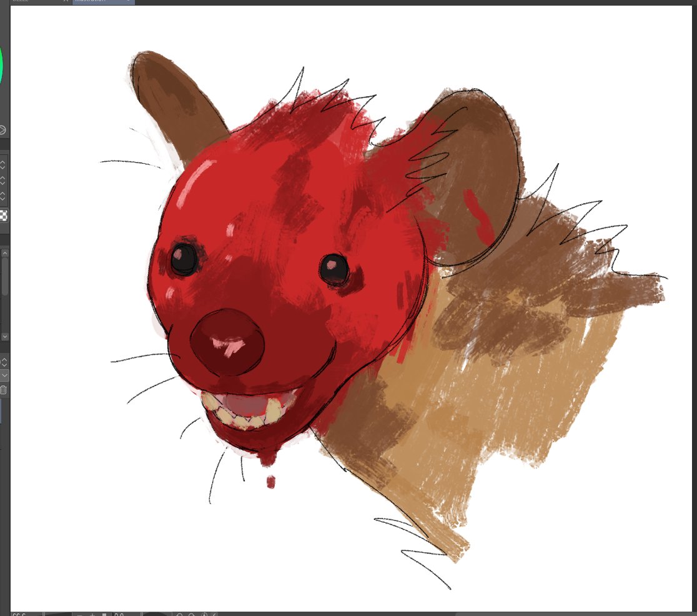
Task: Click the bottom stepper in the color value group
Action: 2,196
